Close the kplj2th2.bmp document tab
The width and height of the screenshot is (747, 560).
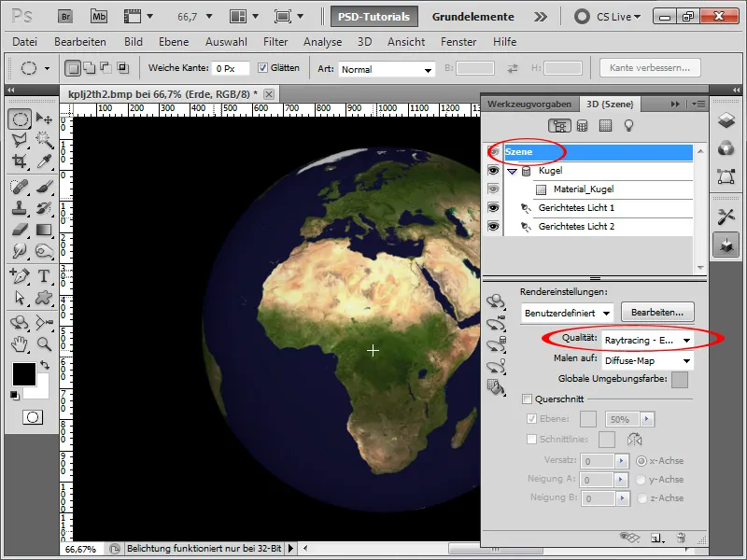[269, 94]
